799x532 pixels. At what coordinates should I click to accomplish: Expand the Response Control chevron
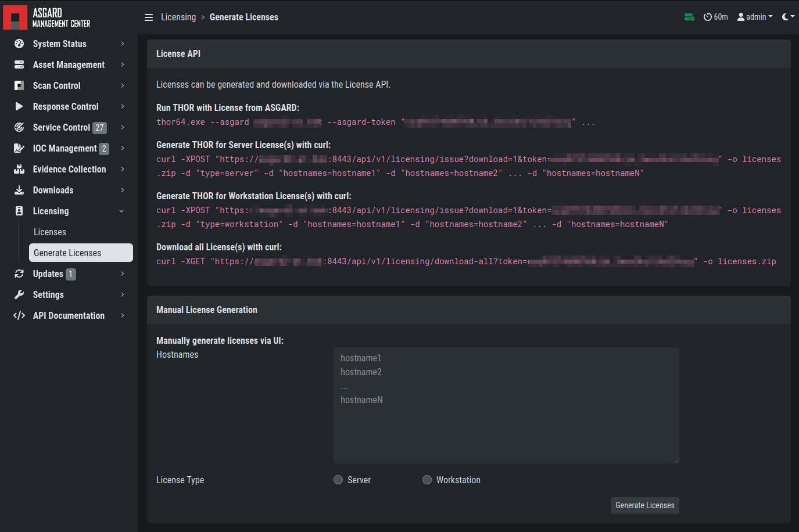[123, 106]
